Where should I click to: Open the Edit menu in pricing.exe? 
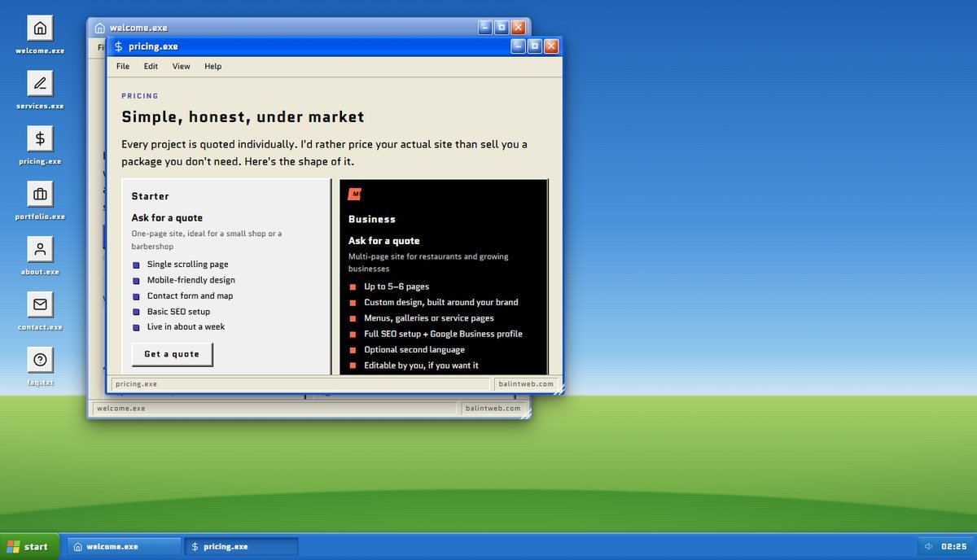(x=151, y=67)
